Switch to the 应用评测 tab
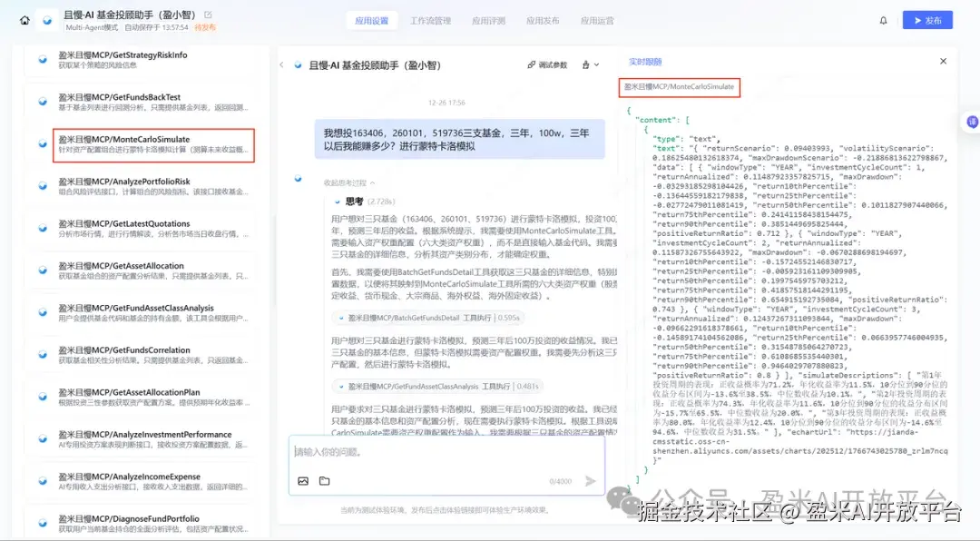The height and width of the screenshot is (541, 980). click(491, 19)
